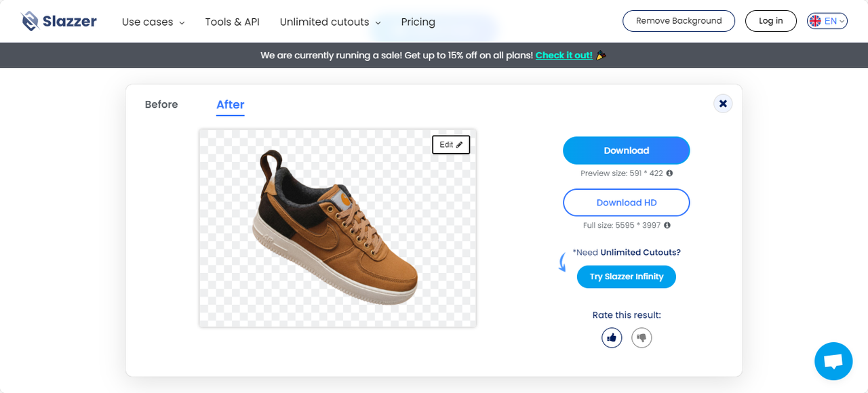
Task: Click the Download HD button
Action: 627,203
